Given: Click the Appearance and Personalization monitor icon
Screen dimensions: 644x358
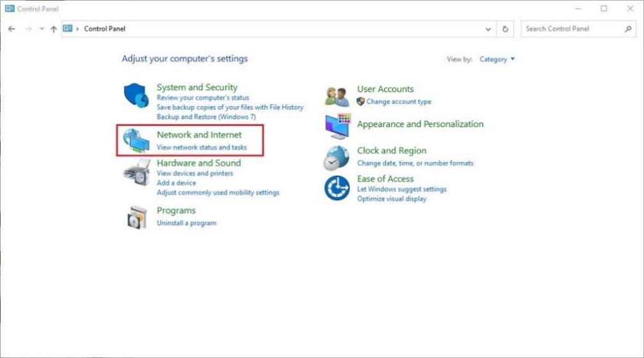Looking at the screenshot, I should pos(337,127).
